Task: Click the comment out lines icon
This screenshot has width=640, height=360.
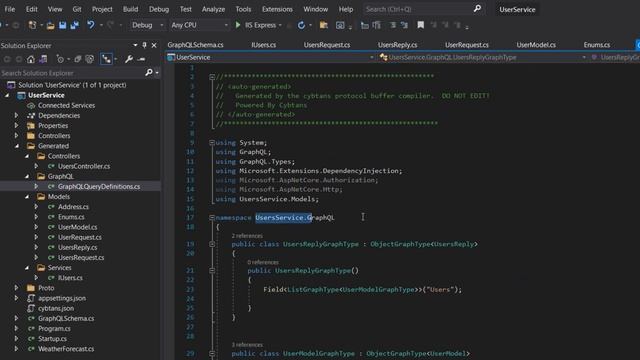Action: point(393,25)
